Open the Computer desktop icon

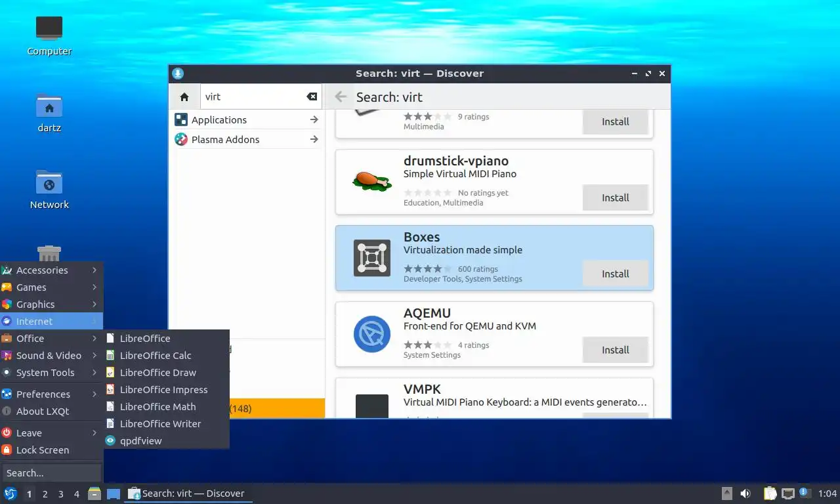click(49, 28)
